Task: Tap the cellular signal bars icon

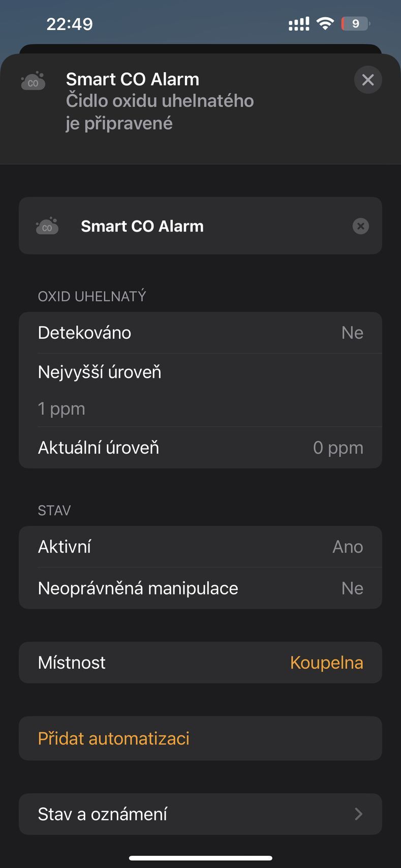Action: click(x=299, y=24)
